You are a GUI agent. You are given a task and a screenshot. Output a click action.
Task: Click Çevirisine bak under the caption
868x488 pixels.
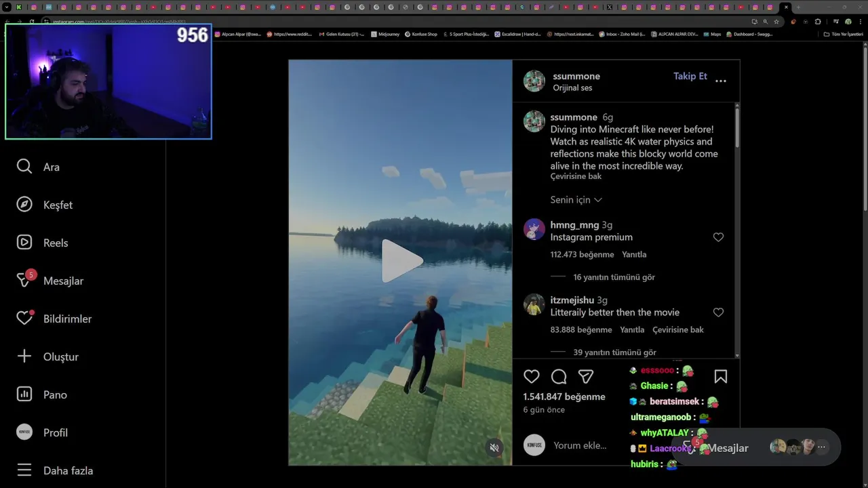pos(576,176)
